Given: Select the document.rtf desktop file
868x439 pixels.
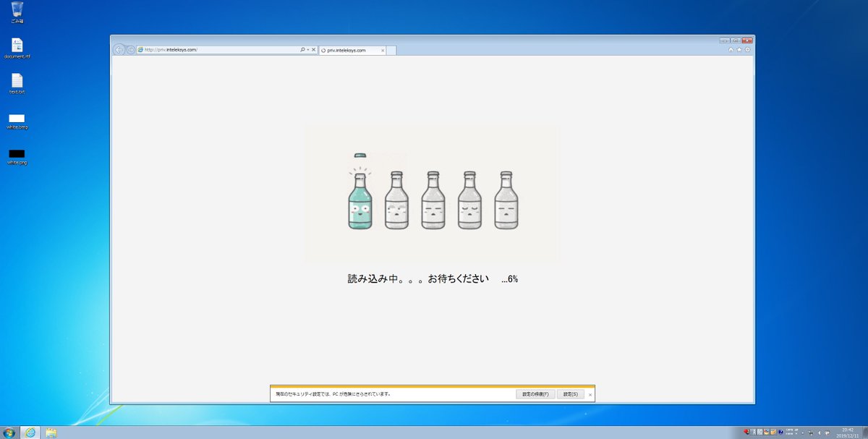Looking at the screenshot, I should point(17,48).
